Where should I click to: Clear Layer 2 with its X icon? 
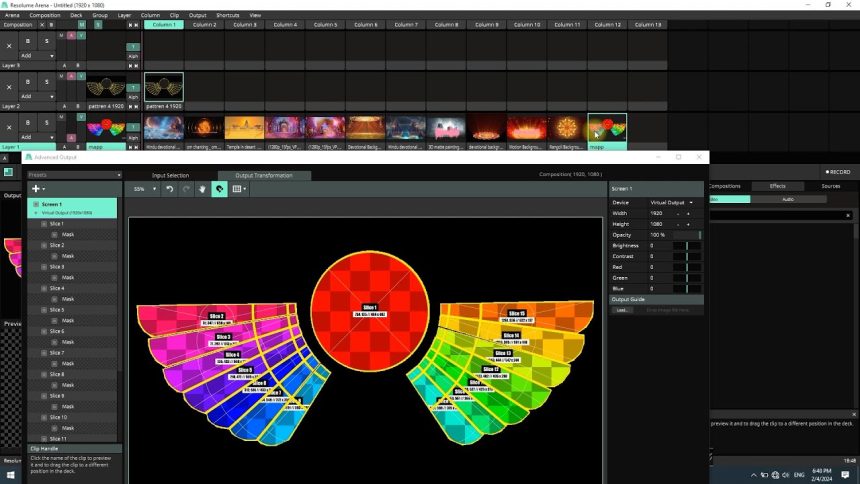[x=9, y=87]
